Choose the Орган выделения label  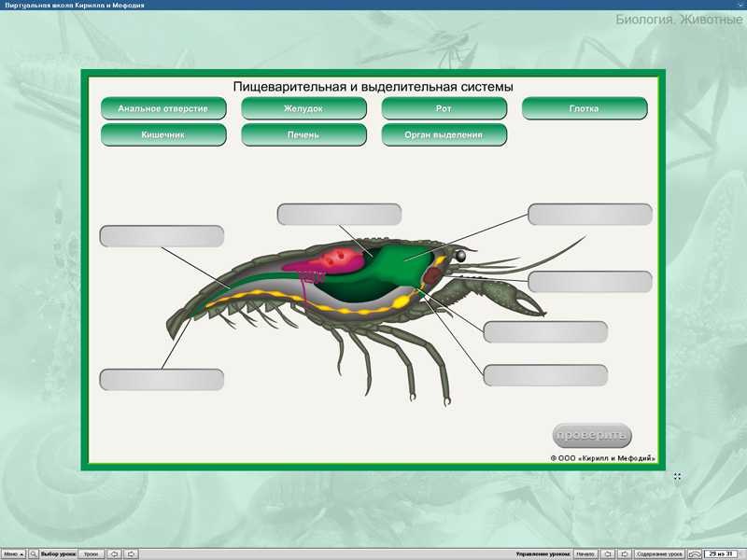pyautogui.click(x=444, y=134)
